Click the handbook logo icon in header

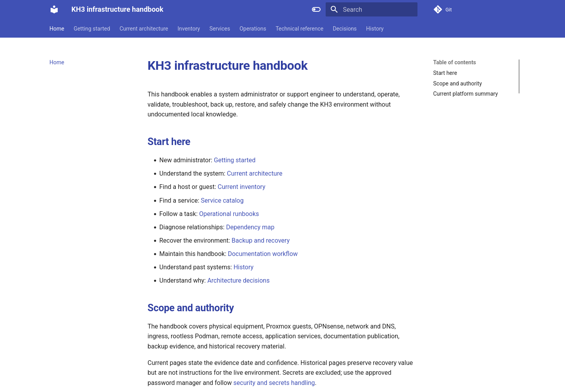[x=54, y=9]
